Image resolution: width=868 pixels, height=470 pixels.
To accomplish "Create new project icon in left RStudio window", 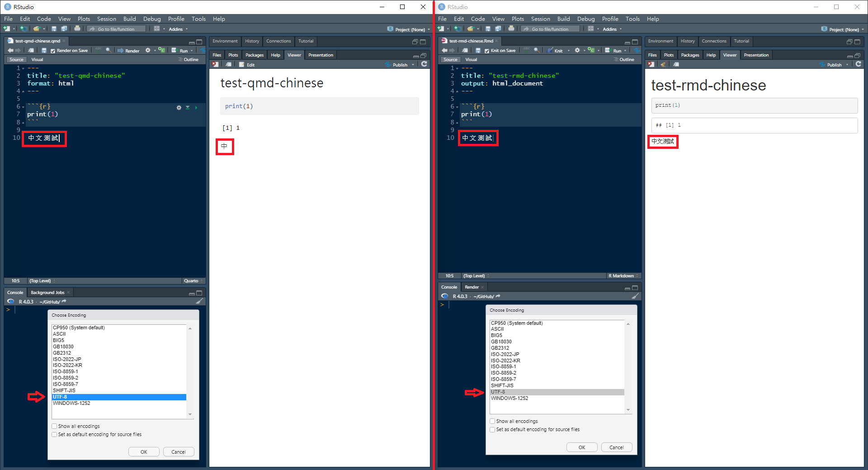I will pos(23,28).
